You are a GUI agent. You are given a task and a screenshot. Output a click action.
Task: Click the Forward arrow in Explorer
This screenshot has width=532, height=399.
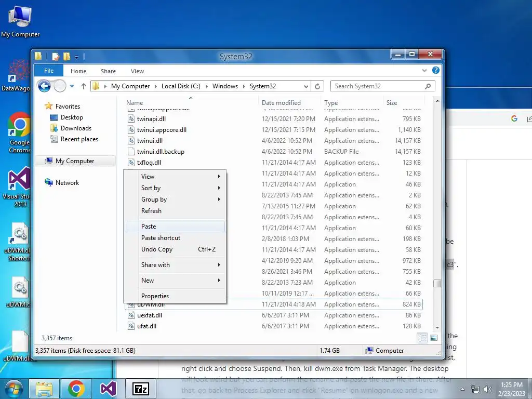pos(60,86)
